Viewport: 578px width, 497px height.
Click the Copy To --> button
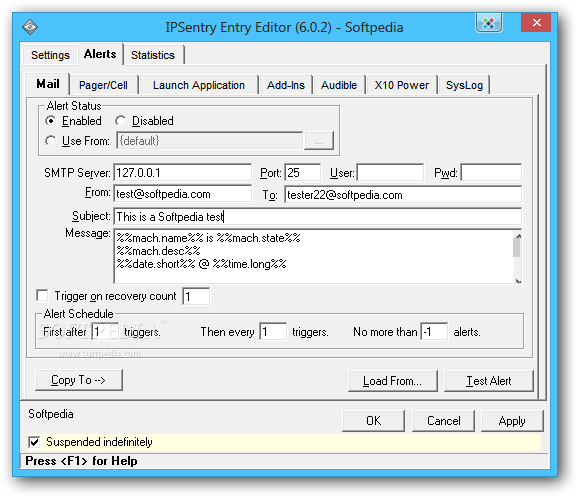pyautogui.click(x=79, y=380)
